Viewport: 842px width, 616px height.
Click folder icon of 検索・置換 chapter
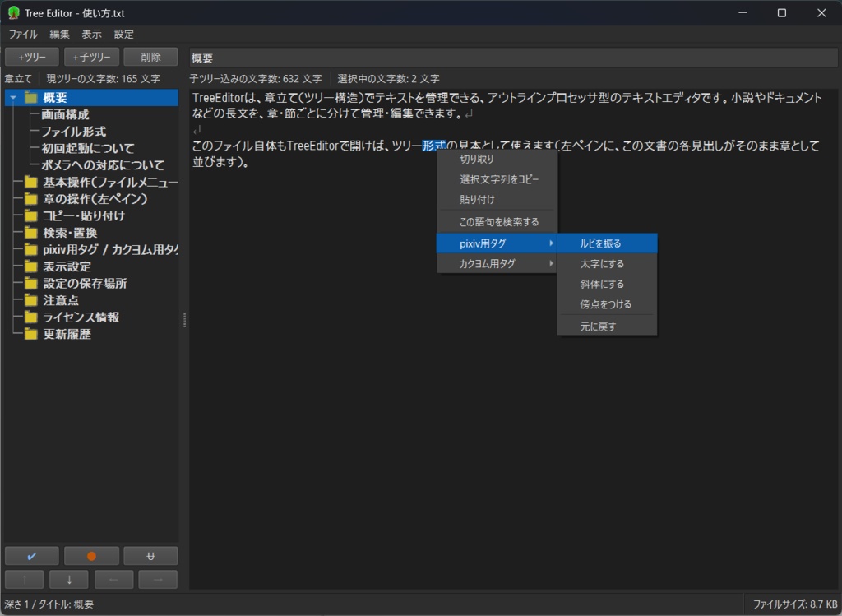(31, 233)
